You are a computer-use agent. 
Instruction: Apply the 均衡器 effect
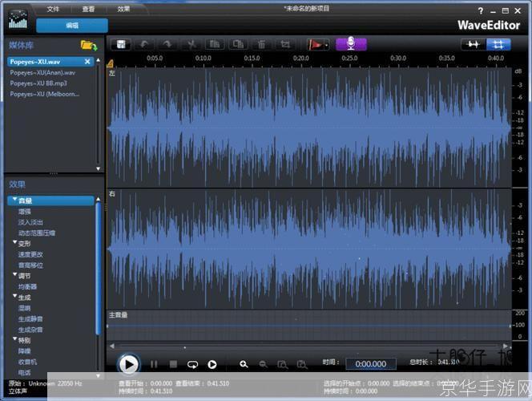click(28, 286)
